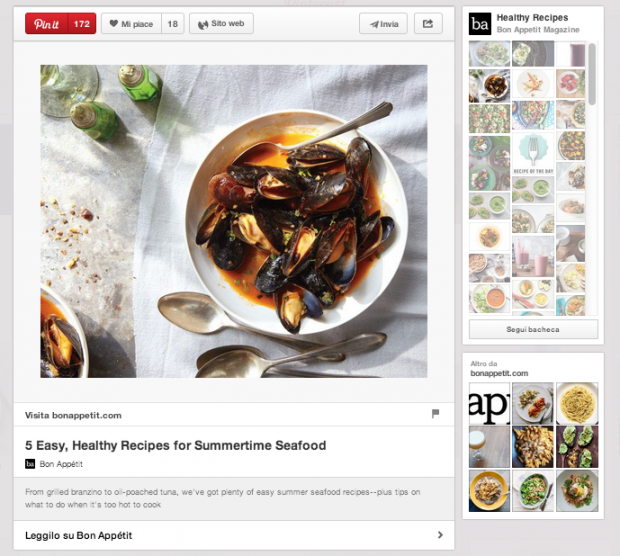Click the Bon Appétit ba logo in sidebar
The image size is (620, 556).
pyautogui.click(x=480, y=24)
